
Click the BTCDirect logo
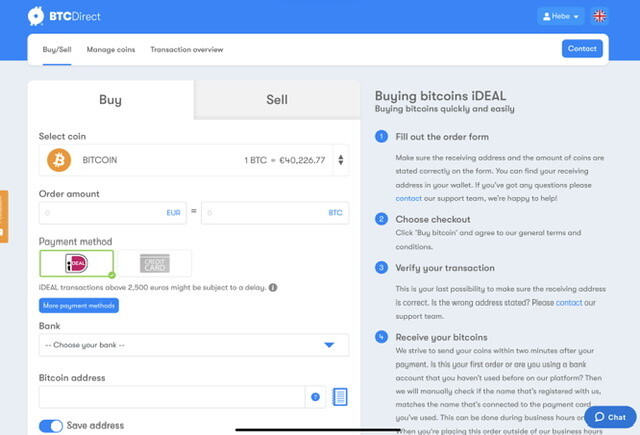(64, 16)
